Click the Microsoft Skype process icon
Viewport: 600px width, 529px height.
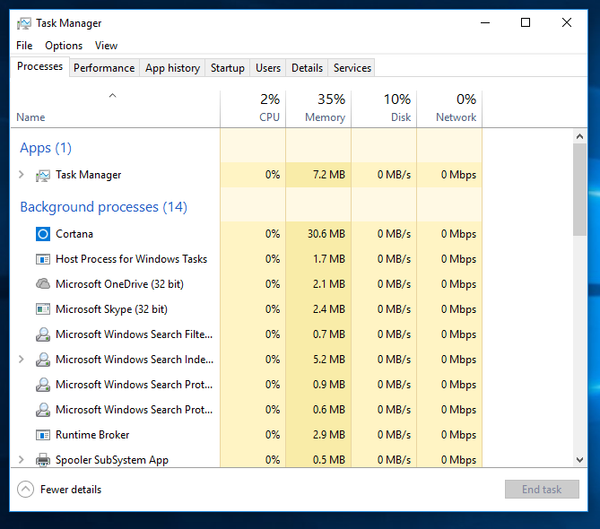click(x=43, y=309)
